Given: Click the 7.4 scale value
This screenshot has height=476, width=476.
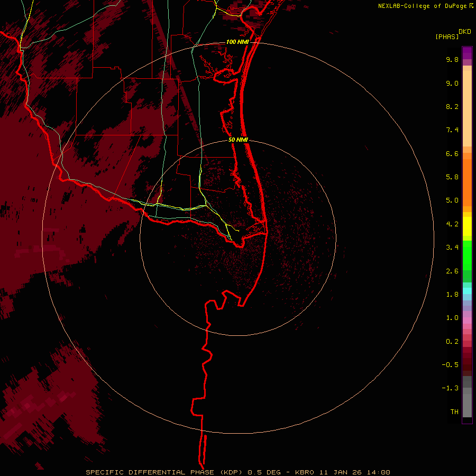Looking at the screenshot, I should [452, 130].
